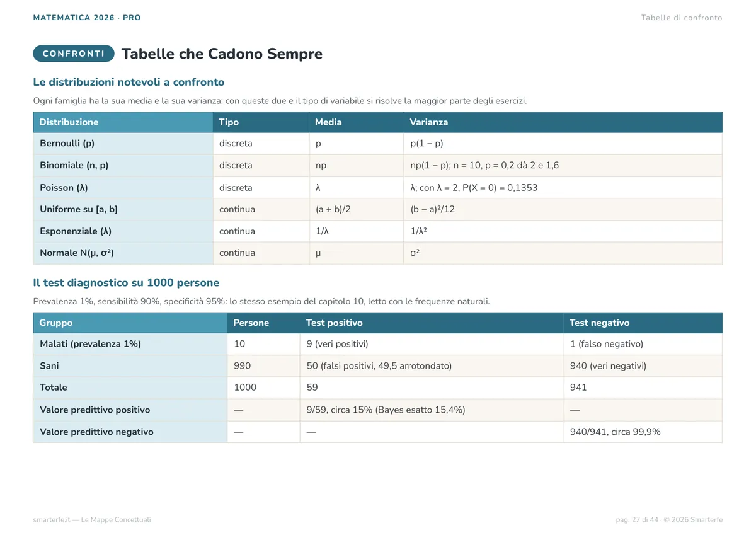
Task: Click the mean cell "(a + b)/2"
Action: [356, 209]
